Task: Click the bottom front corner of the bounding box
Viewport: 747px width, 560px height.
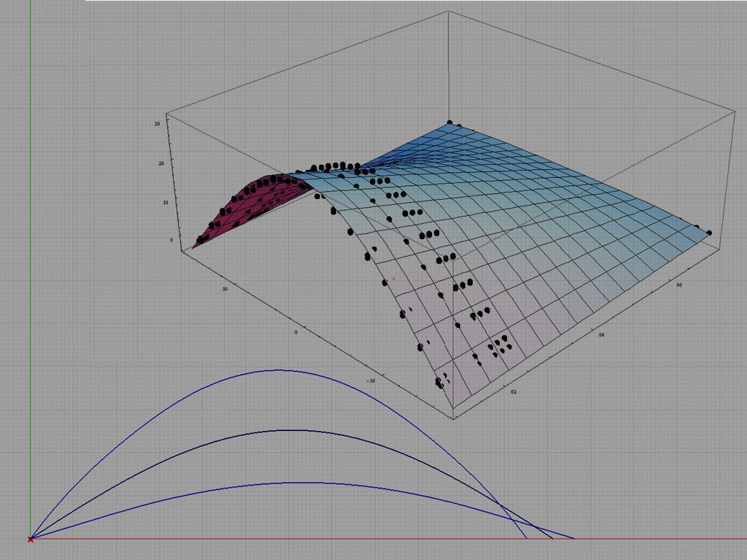Action: click(453, 419)
